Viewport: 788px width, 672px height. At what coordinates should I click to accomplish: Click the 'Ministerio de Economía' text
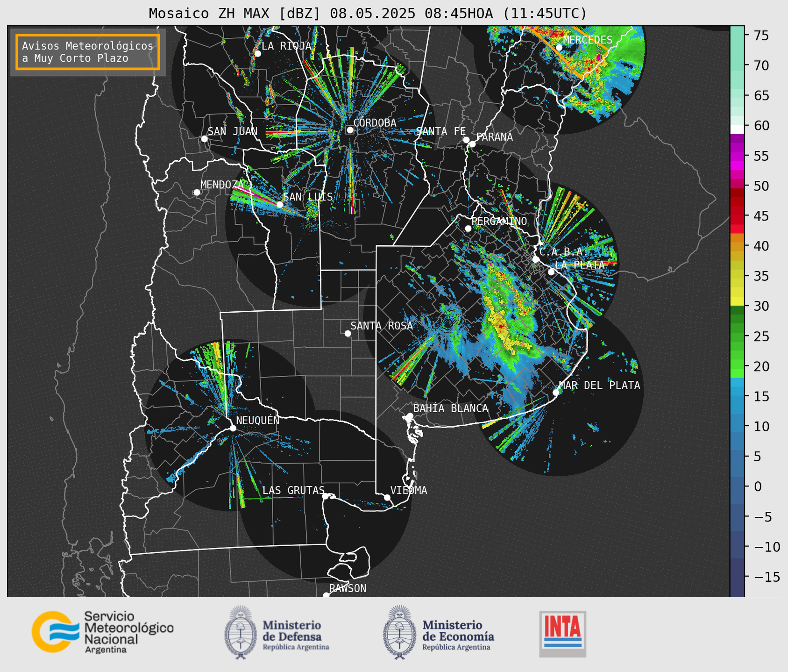pos(458,631)
